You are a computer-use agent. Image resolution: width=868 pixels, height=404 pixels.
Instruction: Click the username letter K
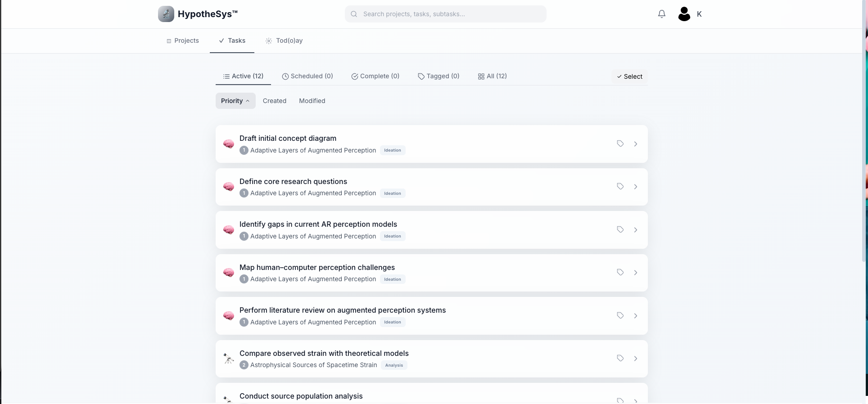[x=699, y=14]
